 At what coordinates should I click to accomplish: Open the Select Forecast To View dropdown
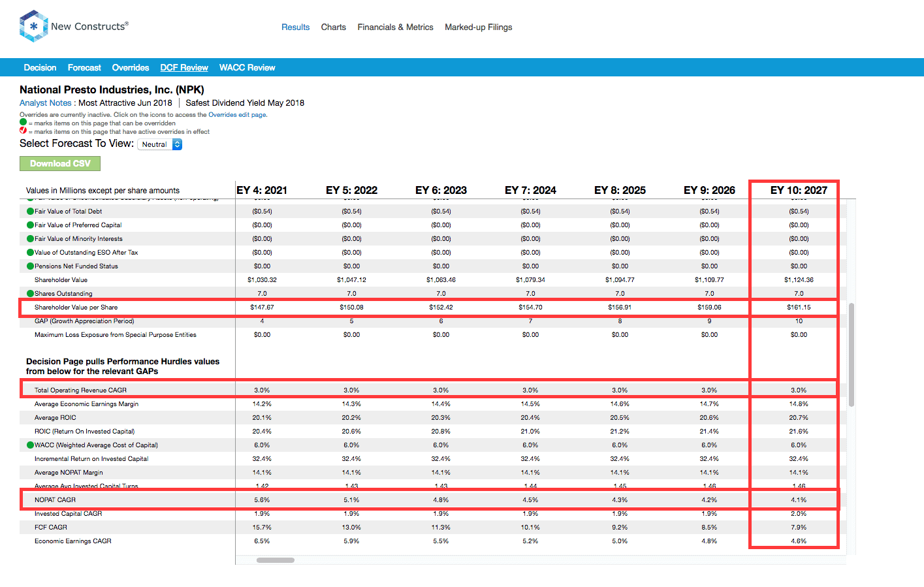(x=160, y=144)
